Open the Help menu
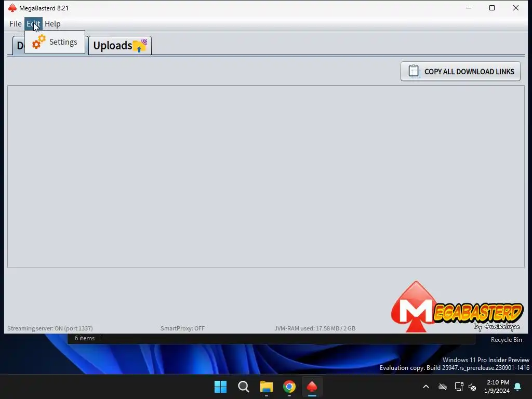Viewport: 532px width, 399px height. point(52,24)
